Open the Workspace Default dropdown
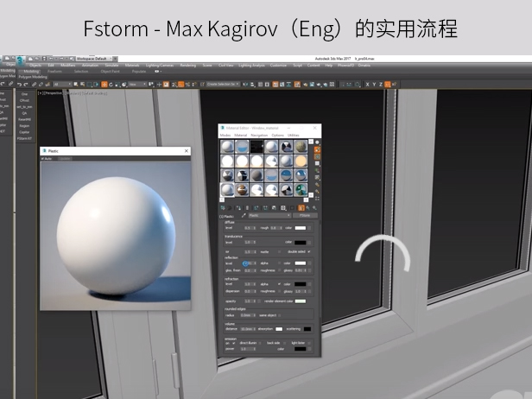The width and height of the screenshot is (532, 399). [x=97, y=58]
